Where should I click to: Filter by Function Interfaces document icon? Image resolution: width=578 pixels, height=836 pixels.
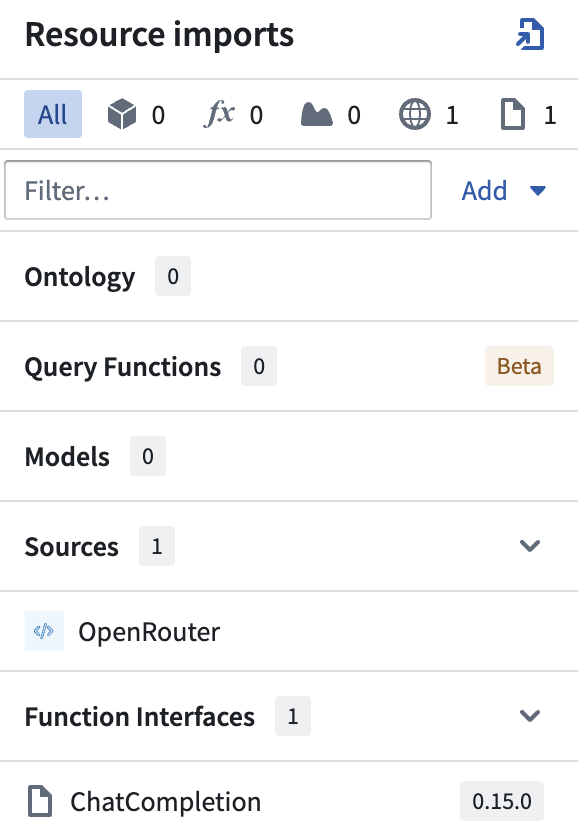(x=512, y=115)
